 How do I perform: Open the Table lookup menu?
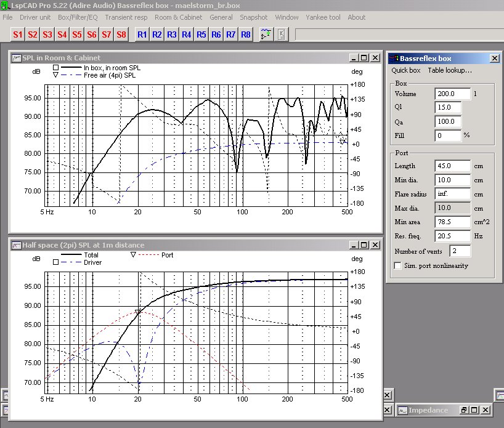[450, 70]
